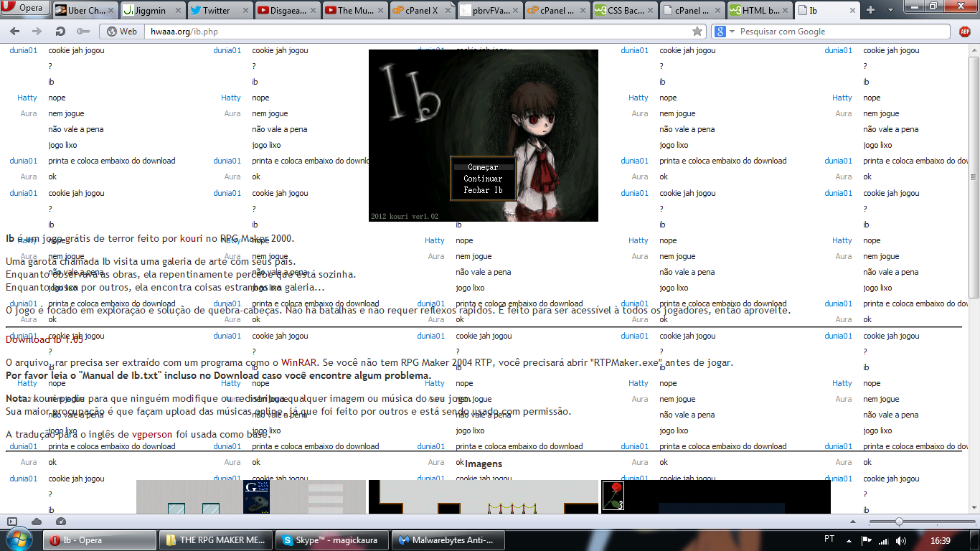980x551 pixels.
Task: Click the Adblock ABP extension icon
Action: 965,32
